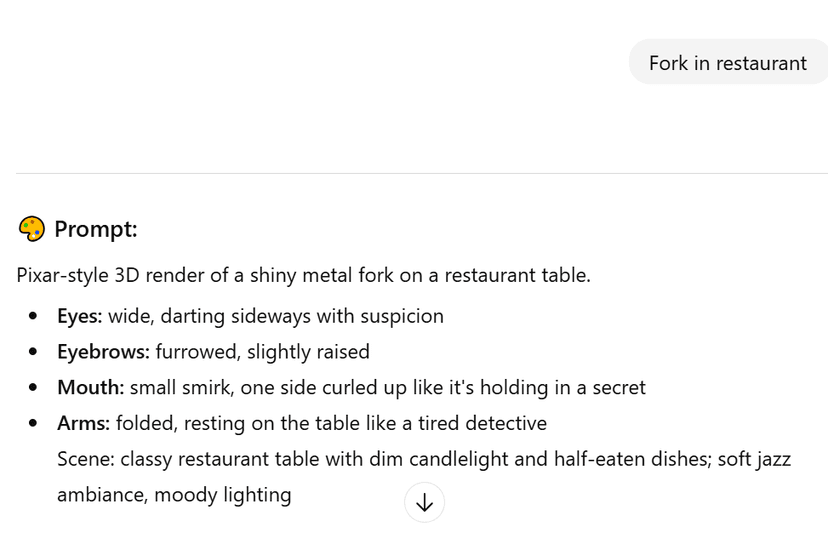Click the 'Scene: classy restaurant table' line
Viewport: 828px width, 540px height.
424,459
